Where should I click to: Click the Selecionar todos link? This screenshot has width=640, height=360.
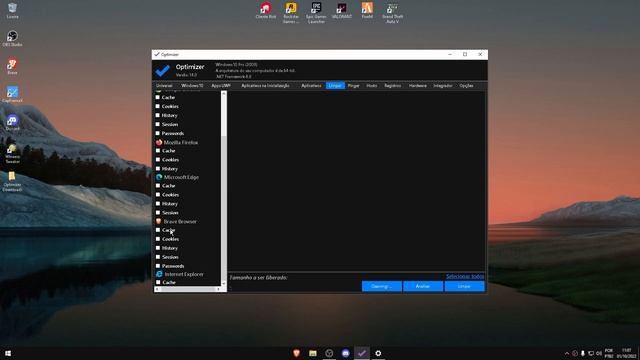465,276
